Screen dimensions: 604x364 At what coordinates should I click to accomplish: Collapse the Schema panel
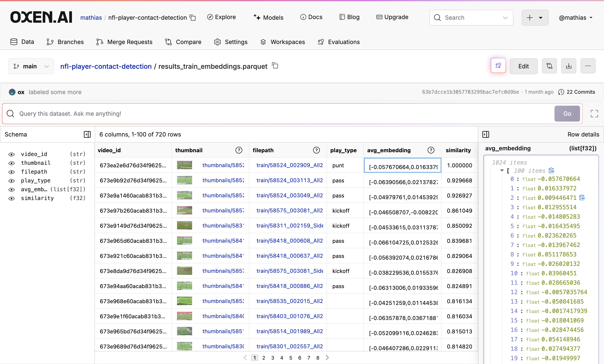87,134
